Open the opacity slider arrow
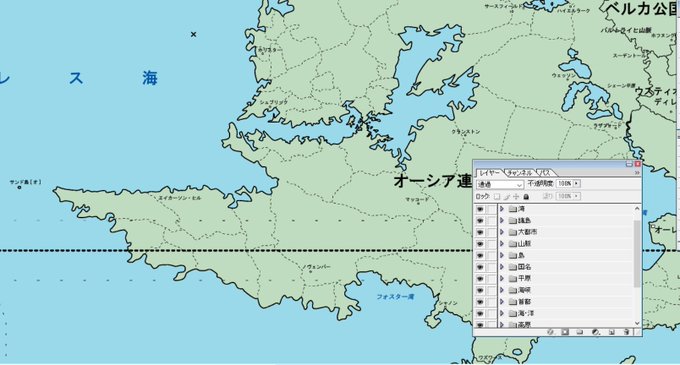Screen dimensions: 680x365 (x=577, y=184)
